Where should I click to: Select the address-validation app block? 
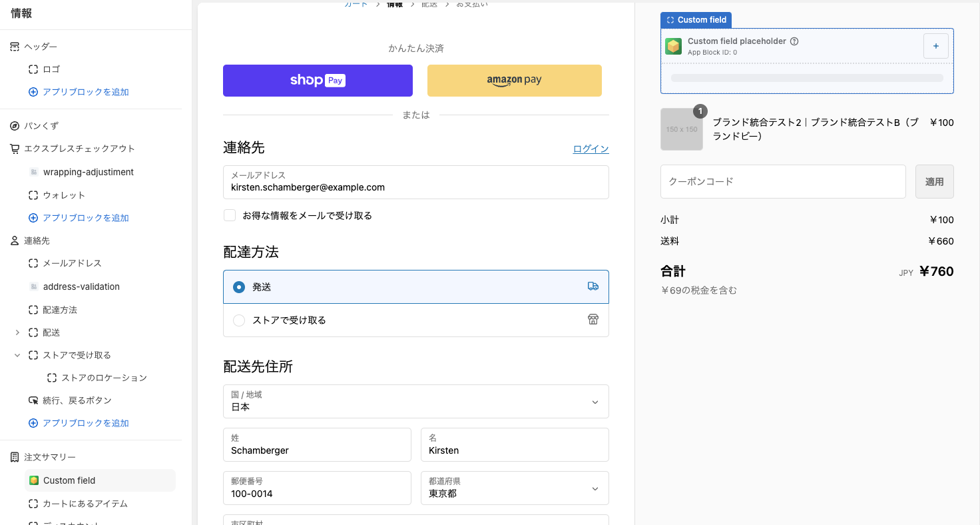[81, 286]
